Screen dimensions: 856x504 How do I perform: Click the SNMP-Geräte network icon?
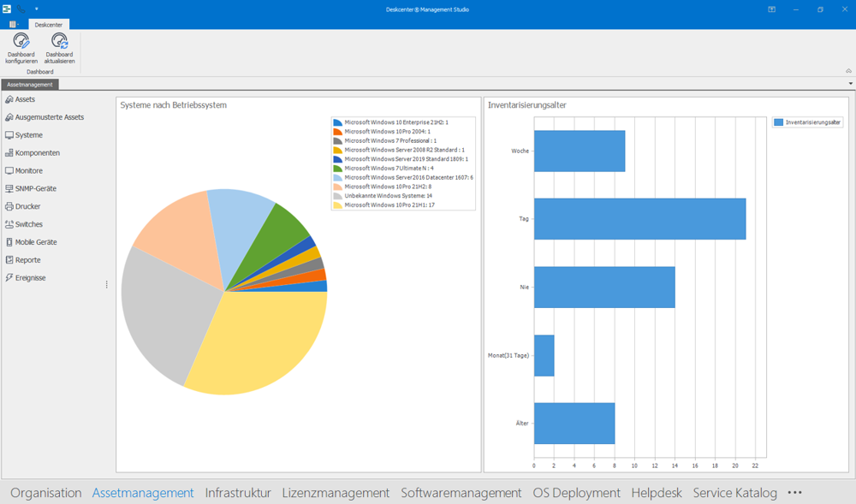click(x=9, y=189)
